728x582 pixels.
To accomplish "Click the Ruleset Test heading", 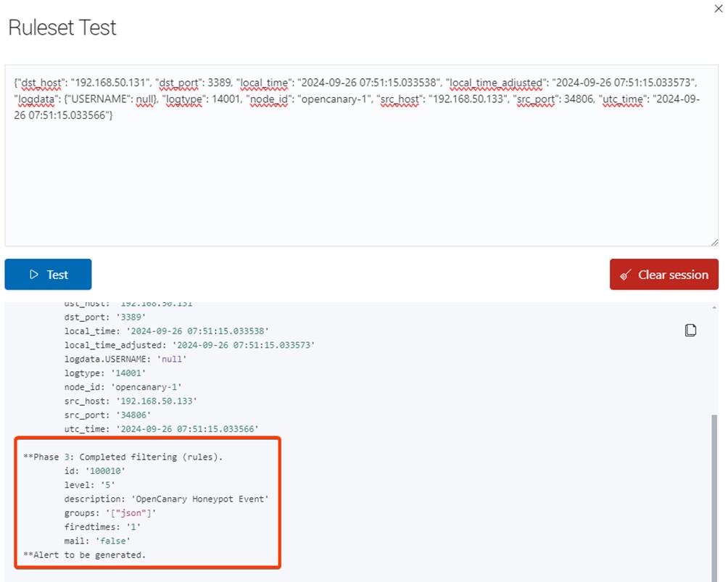I will coord(62,28).
